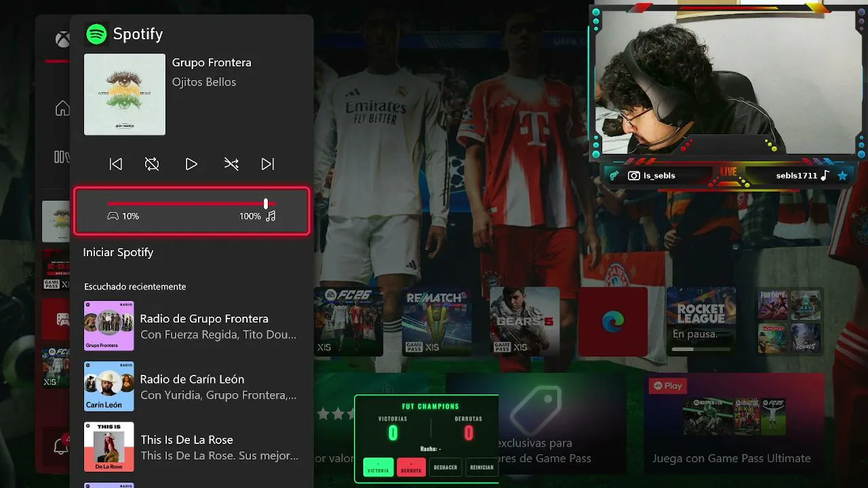Screen dimensions: 868x488
Task: Open the Xbox guide logo
Action: [62, 39]
